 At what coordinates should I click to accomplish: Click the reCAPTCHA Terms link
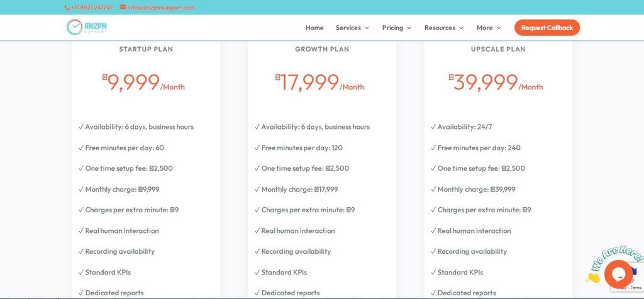(636, 288)
